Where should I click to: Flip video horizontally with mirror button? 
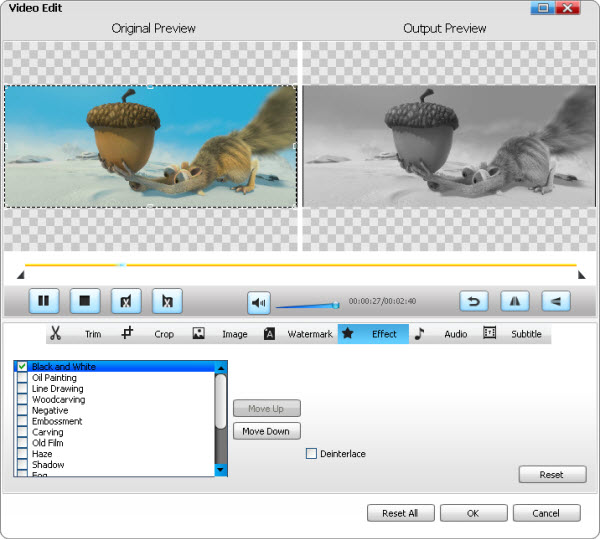click(515, 301)
